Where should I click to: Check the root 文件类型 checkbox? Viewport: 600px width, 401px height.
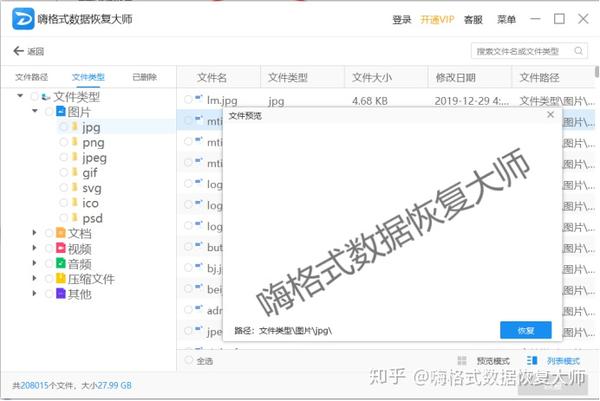(x=34, y=97)
